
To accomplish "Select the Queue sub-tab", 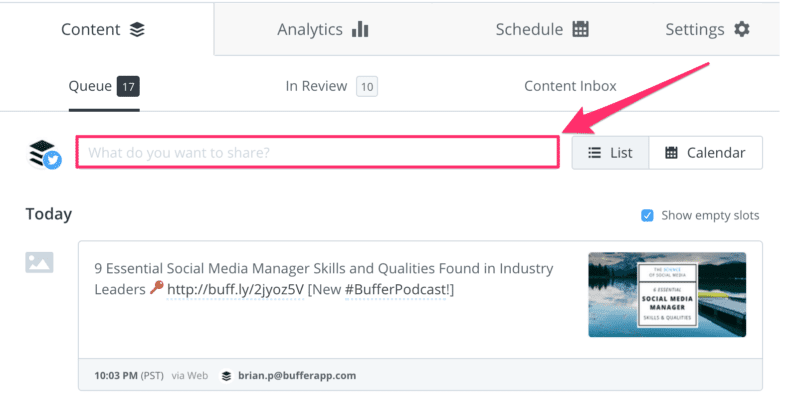I will pyautogui.click(x=104, y=86).
